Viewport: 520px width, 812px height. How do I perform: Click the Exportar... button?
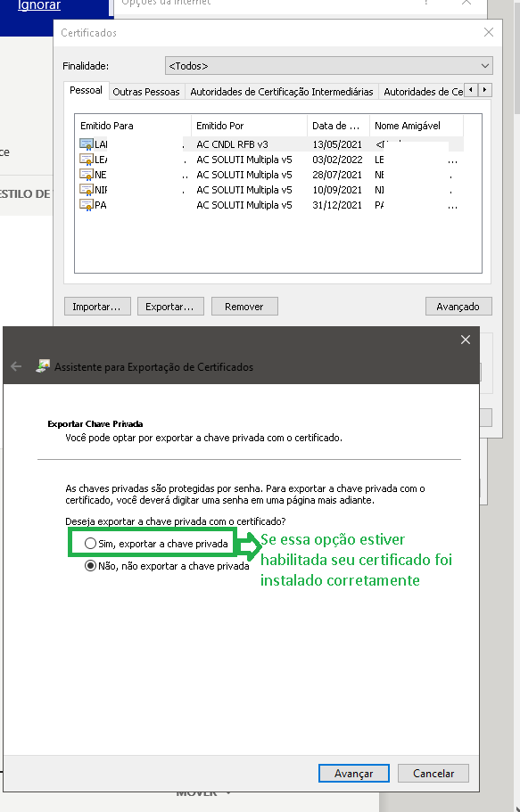pyautogui.click(x=170, y=307)
